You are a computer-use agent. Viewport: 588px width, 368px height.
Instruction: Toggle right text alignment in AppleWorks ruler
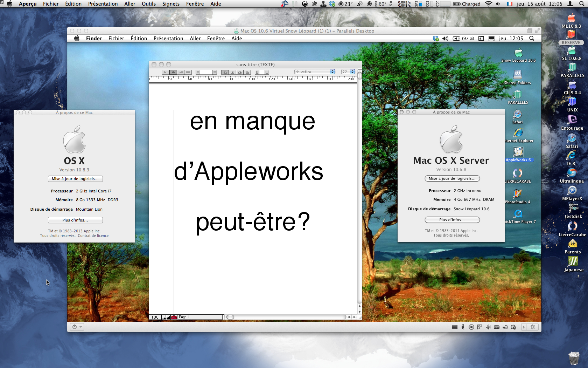pos(181,72)
